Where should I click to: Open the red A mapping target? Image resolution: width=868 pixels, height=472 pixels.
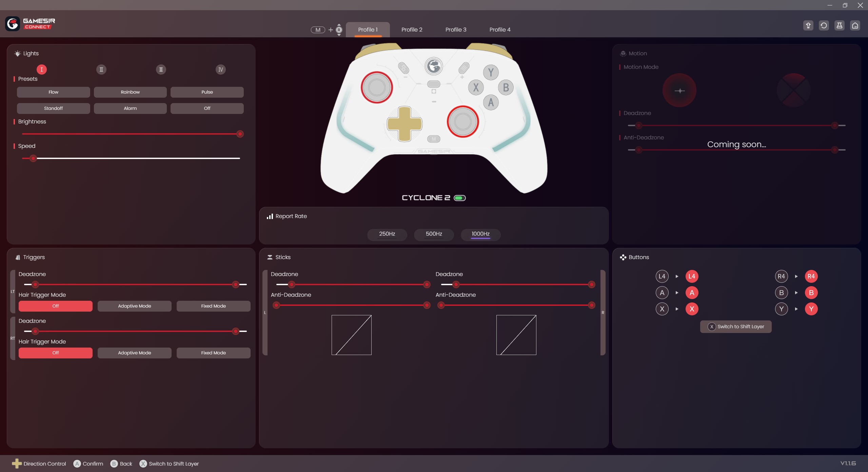(692, 293)
